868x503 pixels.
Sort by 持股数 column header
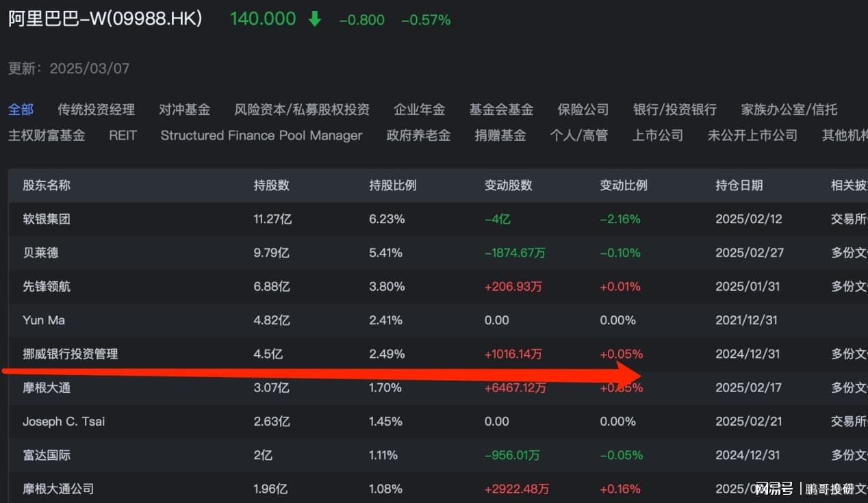[272, 185]
